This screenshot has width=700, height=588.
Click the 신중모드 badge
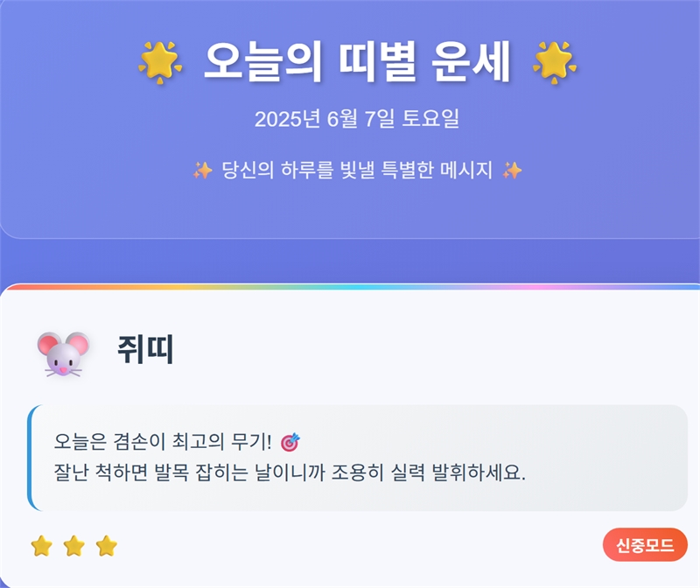point(645,546)
